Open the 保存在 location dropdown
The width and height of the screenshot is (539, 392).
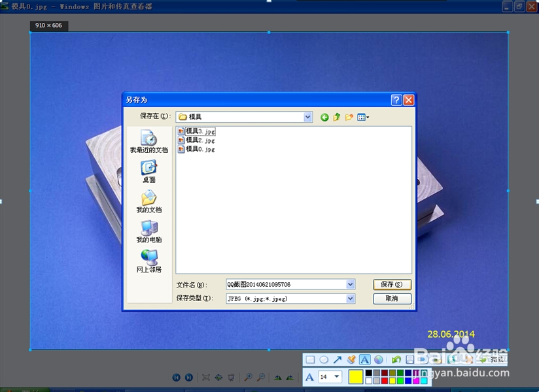pyautogui.click(x=307, y=116)
